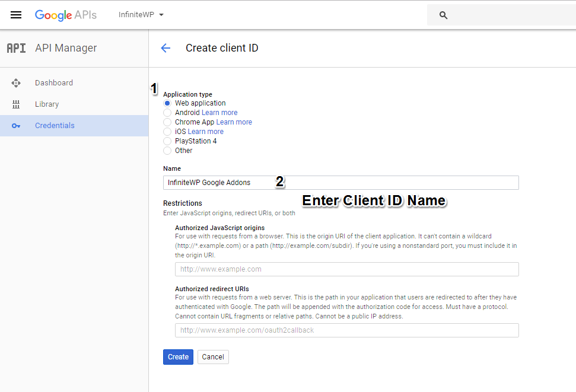Click the Credentials key icon

point(16,126)
